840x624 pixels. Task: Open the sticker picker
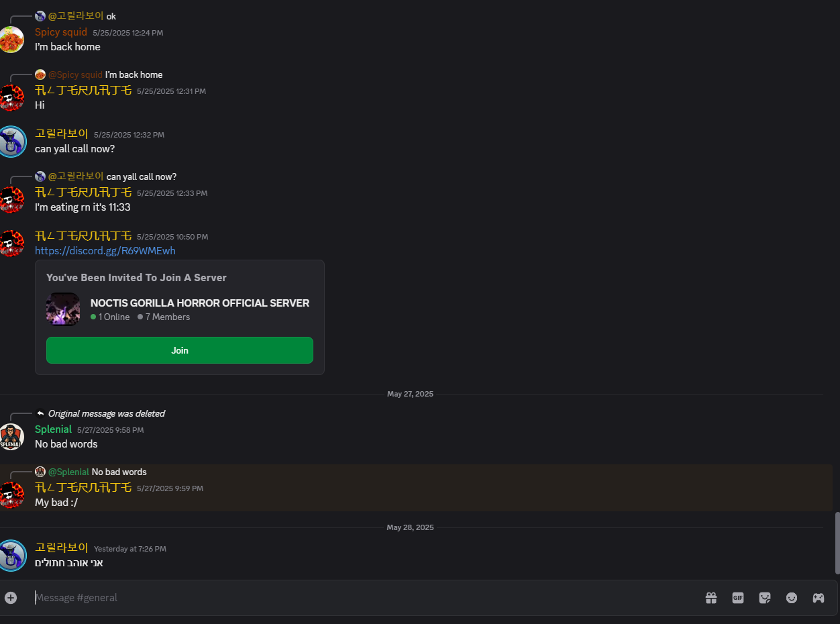(765, 598)
